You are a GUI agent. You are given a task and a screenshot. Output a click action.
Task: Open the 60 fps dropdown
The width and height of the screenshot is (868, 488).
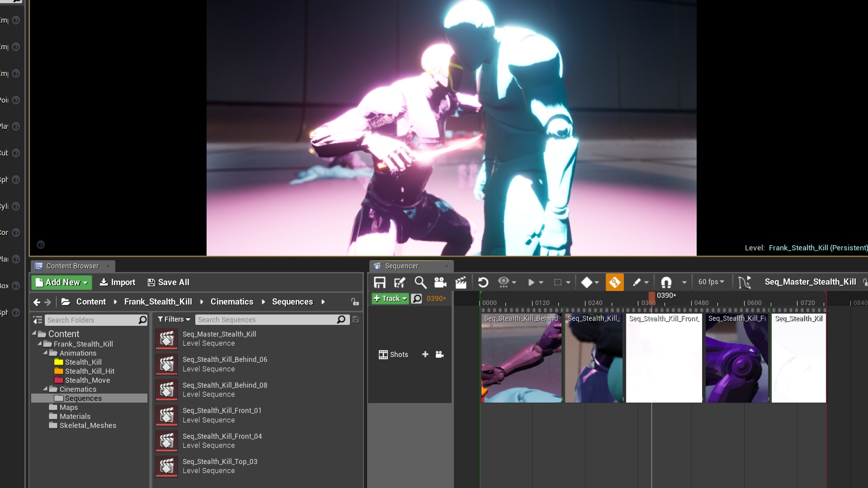[711, 282]
